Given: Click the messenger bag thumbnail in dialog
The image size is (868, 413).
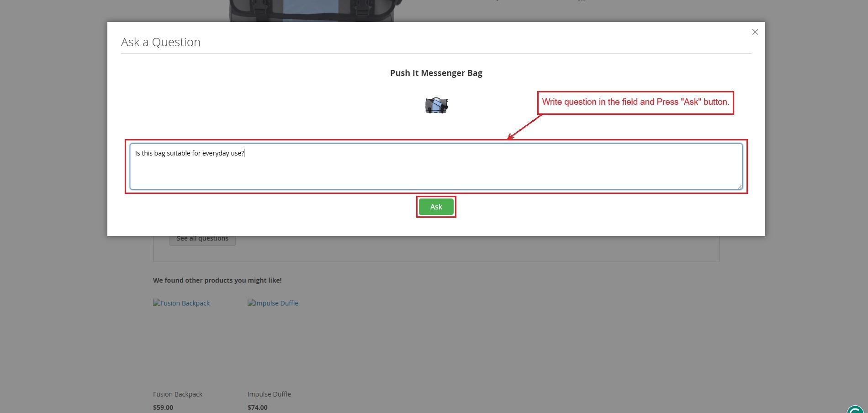Looking at the screenshot, I should click(436, 106).
